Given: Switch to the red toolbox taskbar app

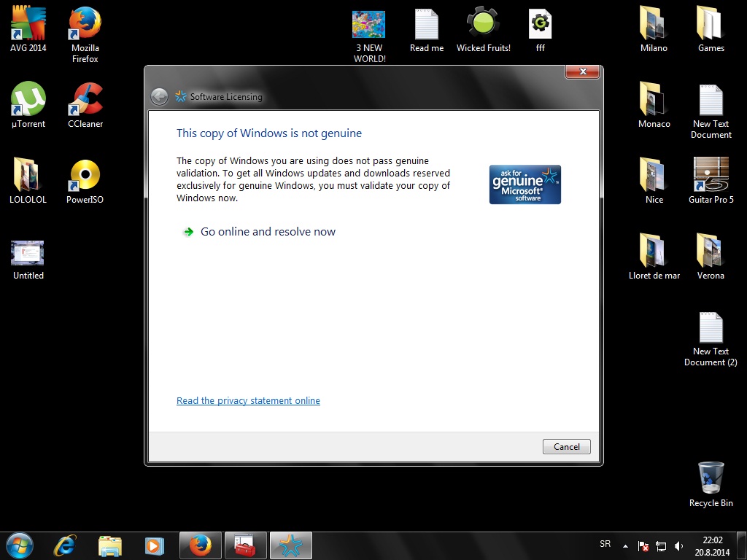Looking at the screenshot, I should point(246,545).
